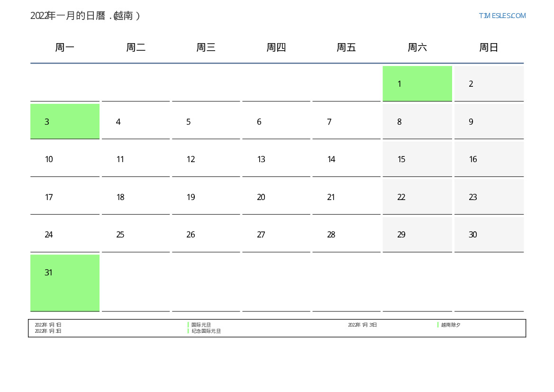Select the 周一 weekday header

(x=64, y=47)
